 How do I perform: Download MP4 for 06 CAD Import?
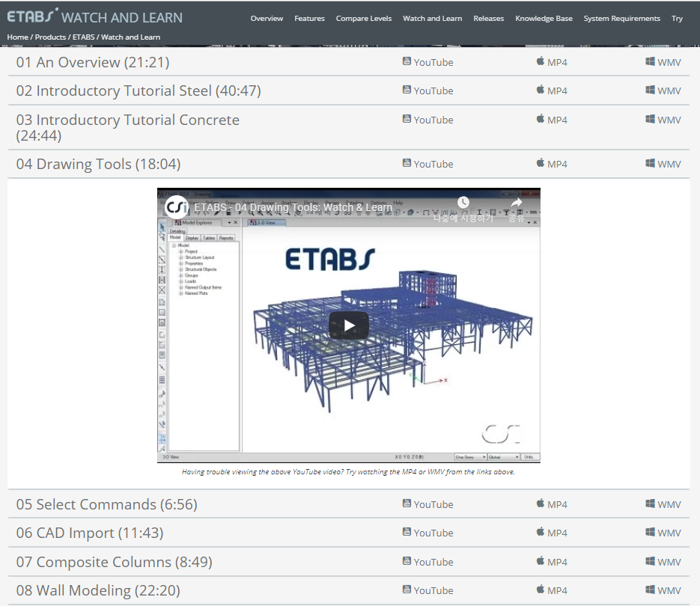point(552,533)
